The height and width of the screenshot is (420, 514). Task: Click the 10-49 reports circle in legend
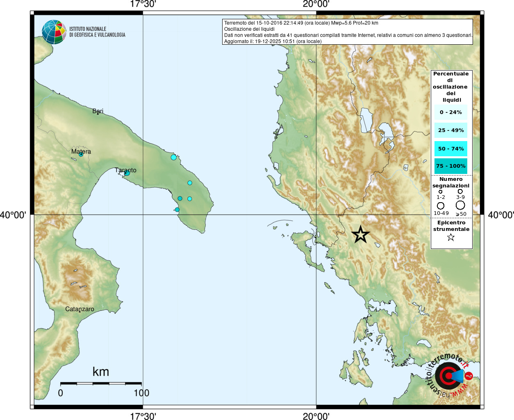click(441, 205)
